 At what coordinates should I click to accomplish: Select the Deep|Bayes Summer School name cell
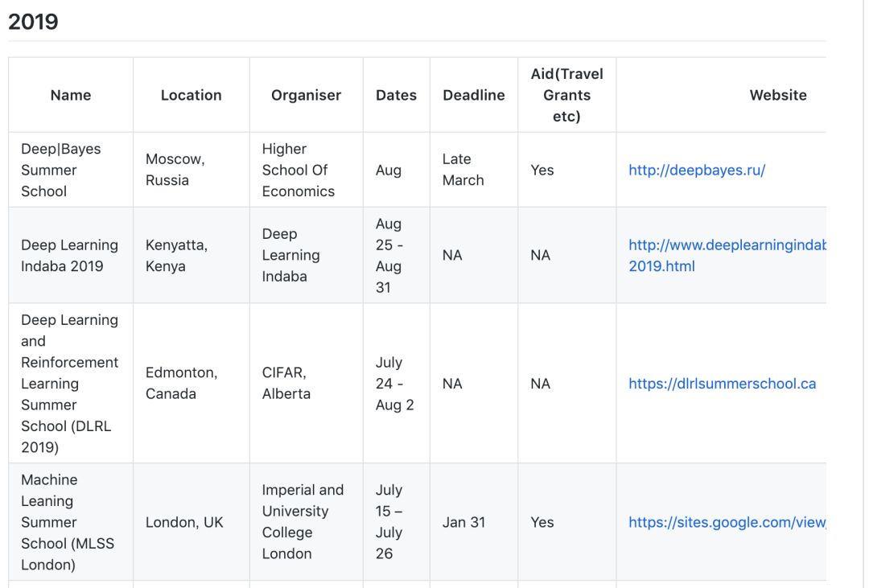(x=61, y=171)
